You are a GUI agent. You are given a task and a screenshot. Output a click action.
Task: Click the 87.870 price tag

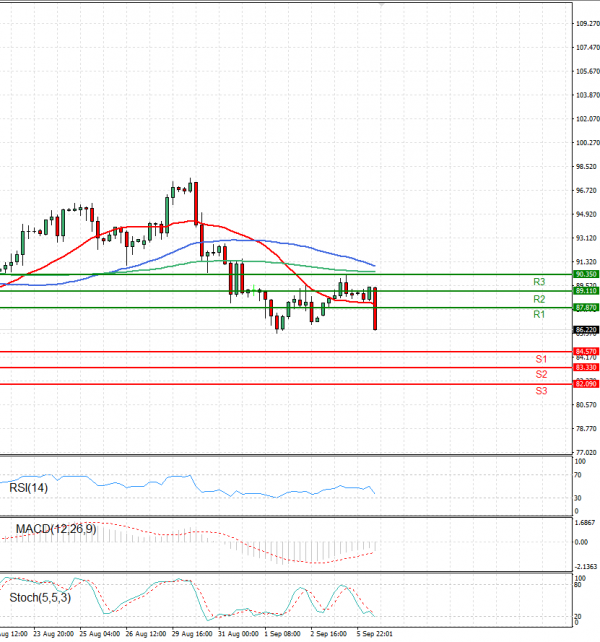click(x=586, y=307)
